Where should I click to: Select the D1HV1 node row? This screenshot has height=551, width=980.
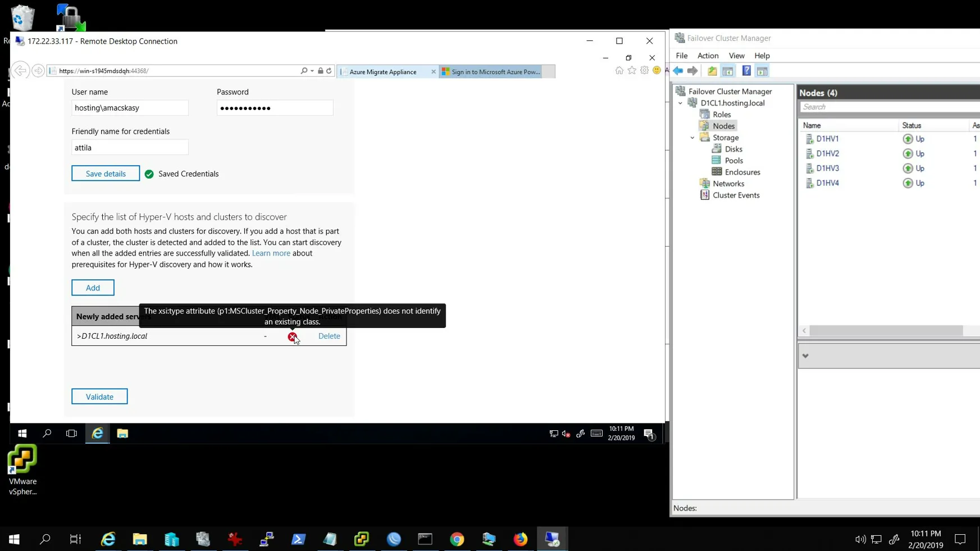[889, 139]
